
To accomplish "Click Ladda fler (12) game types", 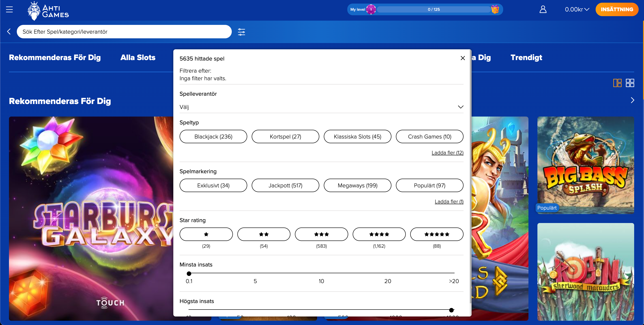I will coord(447,153).
